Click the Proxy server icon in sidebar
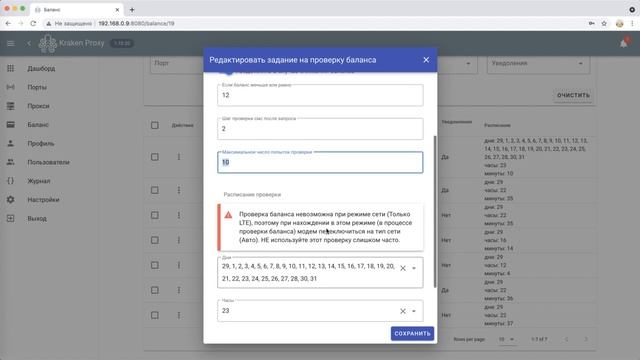This screenshot has width=640, height=360. [11, 106]
